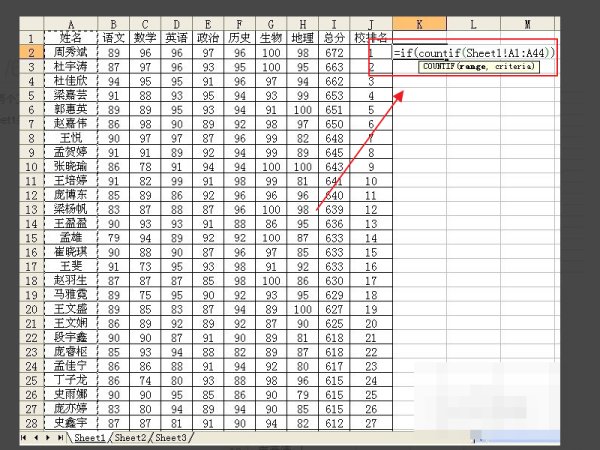
Task: Select the total score cell 625
Action: [x=334, y=323]
